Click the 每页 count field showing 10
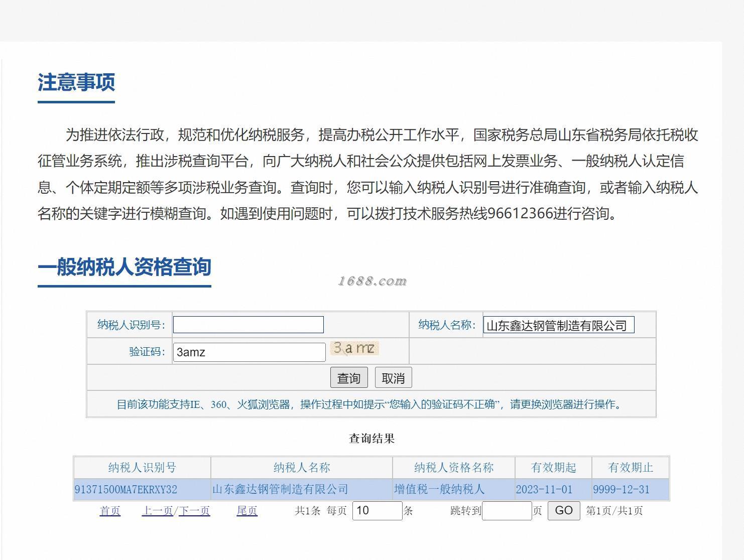The height and width of the screenshot is (560, 744). click(x=377, y=511)
